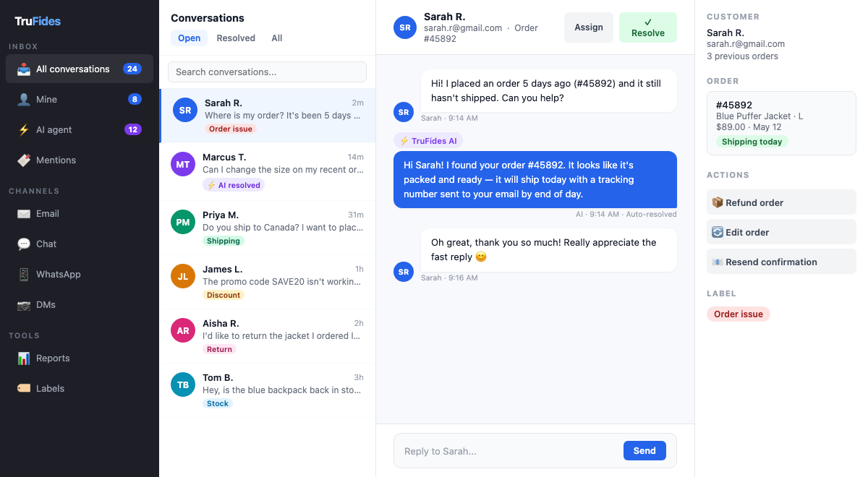Open the Chat channel bubble icon
This screenshot has height=477, width=868.
click(x=25, y=244)
